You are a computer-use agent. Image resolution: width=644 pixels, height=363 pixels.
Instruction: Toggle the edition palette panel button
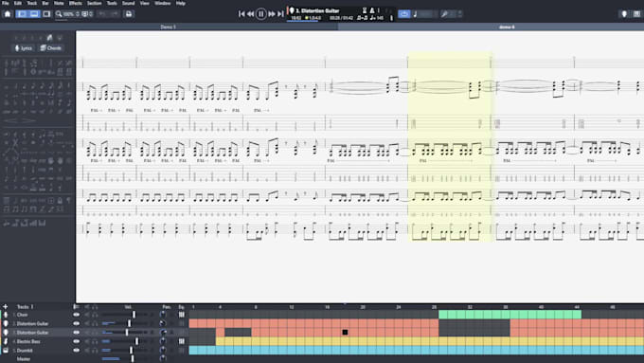point(22,14)
